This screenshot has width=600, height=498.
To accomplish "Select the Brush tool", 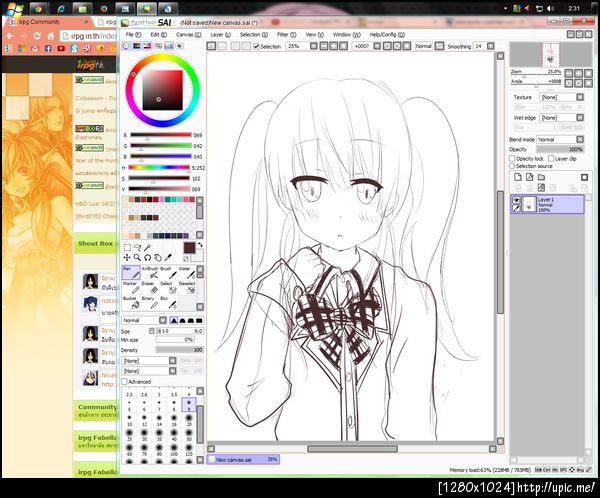I will coord(168,273).
